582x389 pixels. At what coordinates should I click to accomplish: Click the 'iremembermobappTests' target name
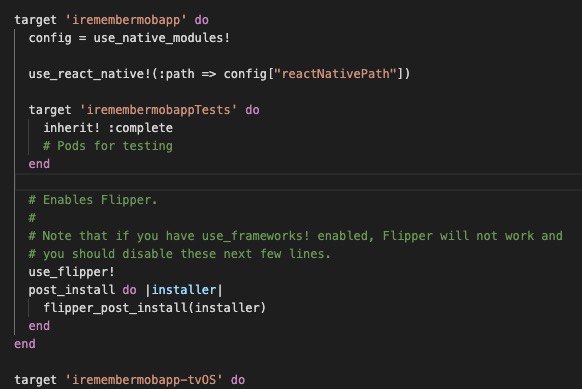click(158, 110)
